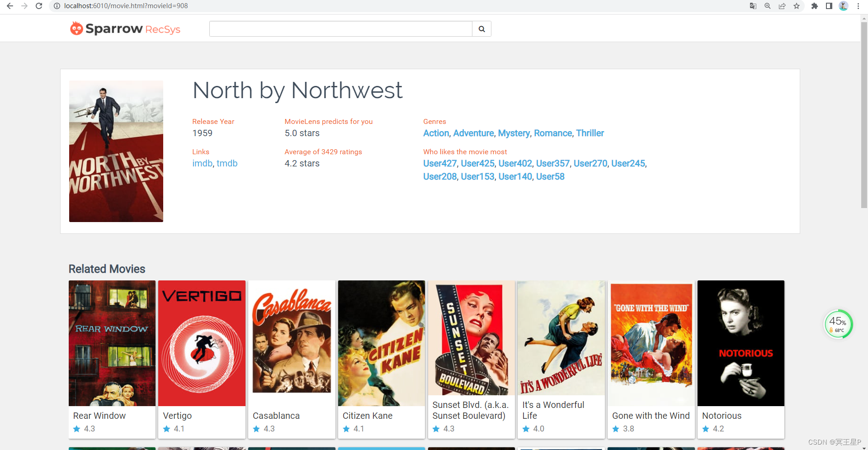Viewport: 868px width, 450px height.
Task: Open the profile avatar menu
Action: (x=844, y=6)
